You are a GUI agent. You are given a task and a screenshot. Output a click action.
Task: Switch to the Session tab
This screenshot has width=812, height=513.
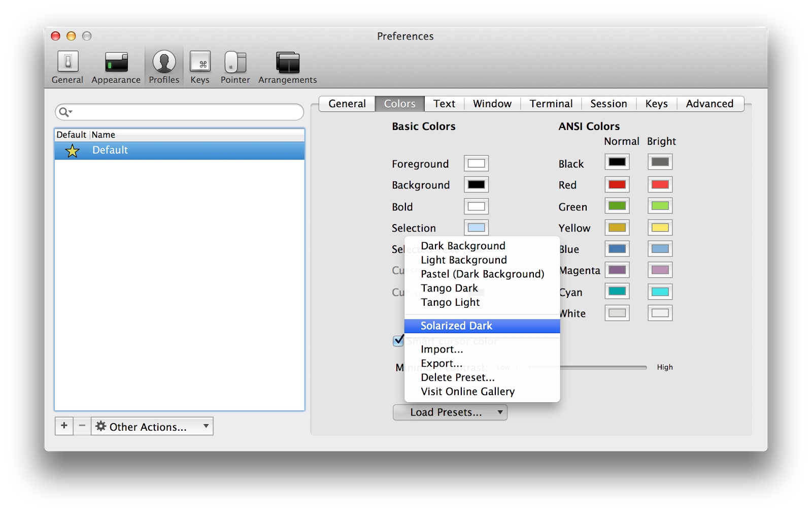pos(609,104)
